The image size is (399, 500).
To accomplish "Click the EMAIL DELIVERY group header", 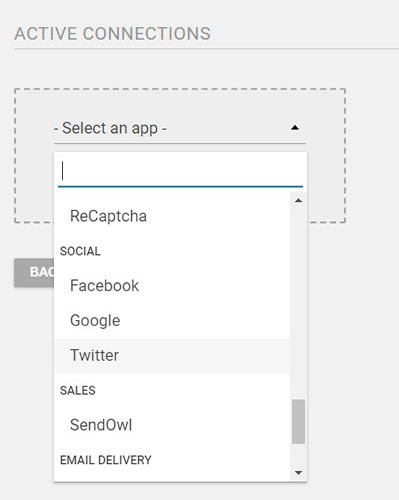I will pyautogui.click(x=106, y=460).
